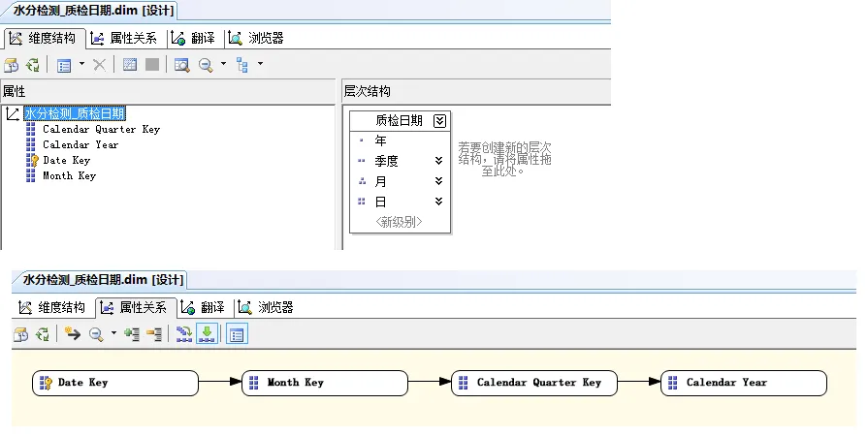Select the 月 level in hierarchy

(x=400, y=181)
